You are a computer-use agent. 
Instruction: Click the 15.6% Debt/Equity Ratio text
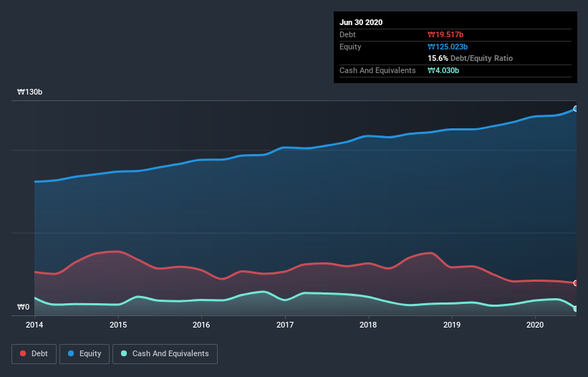(x=471, y=58)
